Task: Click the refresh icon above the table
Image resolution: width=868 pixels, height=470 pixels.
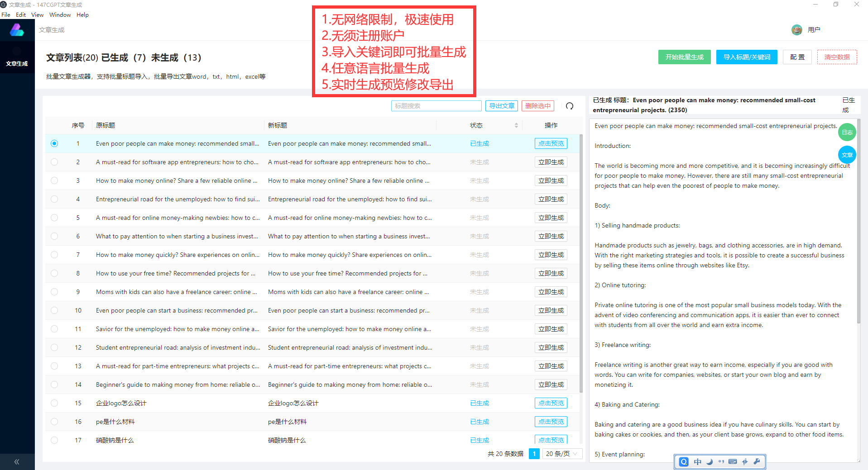Action: 570,106
